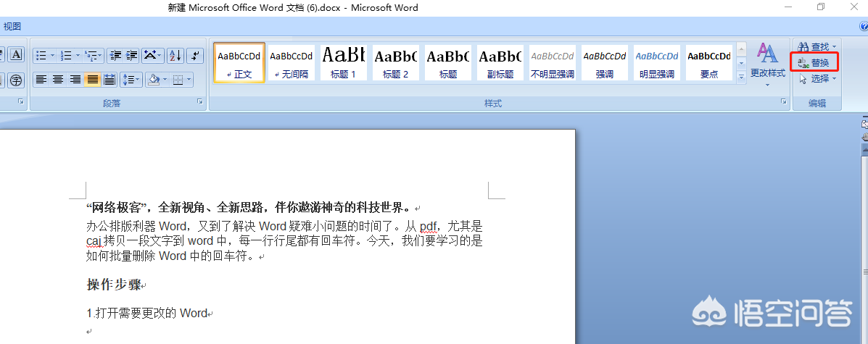
Task: Toggle justified alignment
Action: click(92, 80)
